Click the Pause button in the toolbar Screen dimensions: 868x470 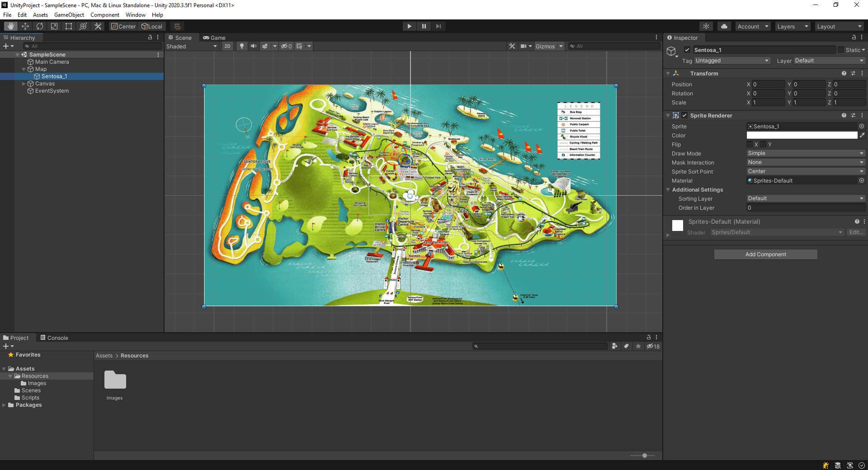coord(424,26)
